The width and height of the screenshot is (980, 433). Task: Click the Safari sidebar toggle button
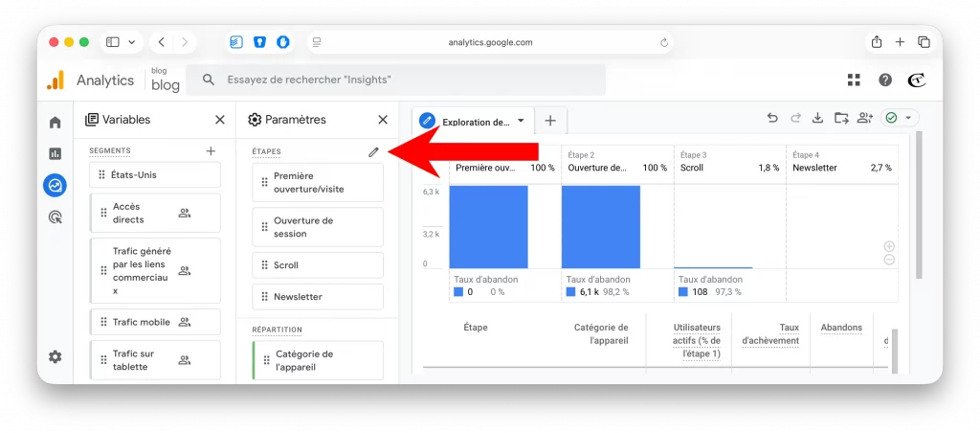point(113,42)
